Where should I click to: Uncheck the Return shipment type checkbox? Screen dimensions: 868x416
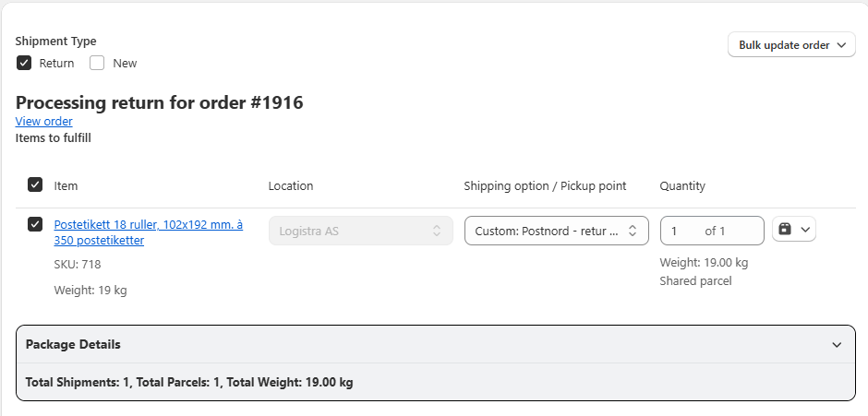(x=24, y=64)
